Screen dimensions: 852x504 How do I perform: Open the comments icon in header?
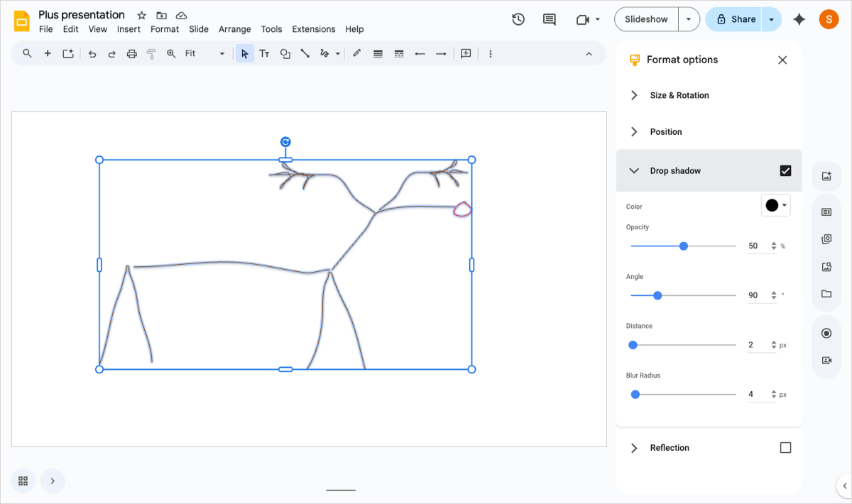[549, 20]
